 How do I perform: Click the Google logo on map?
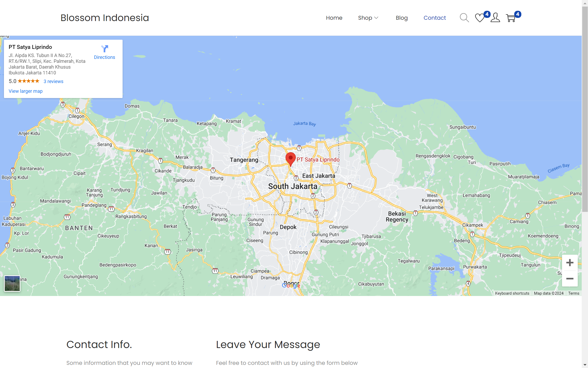click(291, 285)
